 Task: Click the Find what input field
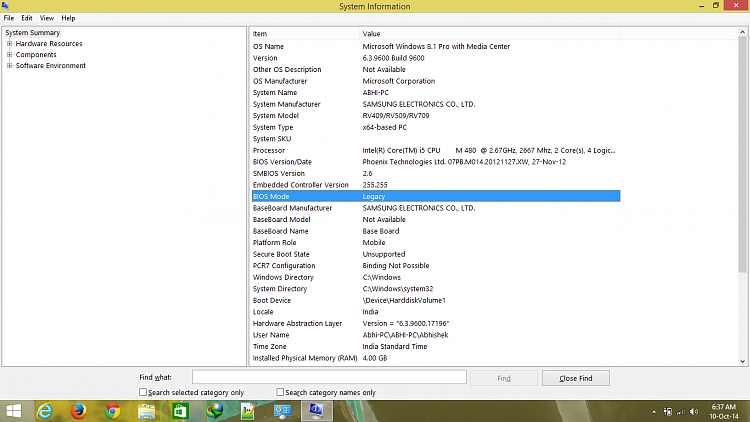pyautogui.click(x=329, y=377)
